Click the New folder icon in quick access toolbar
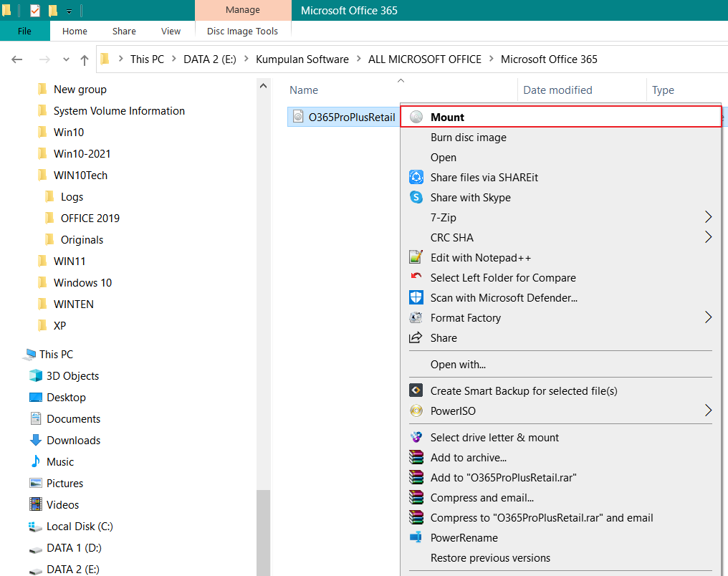 54,10
